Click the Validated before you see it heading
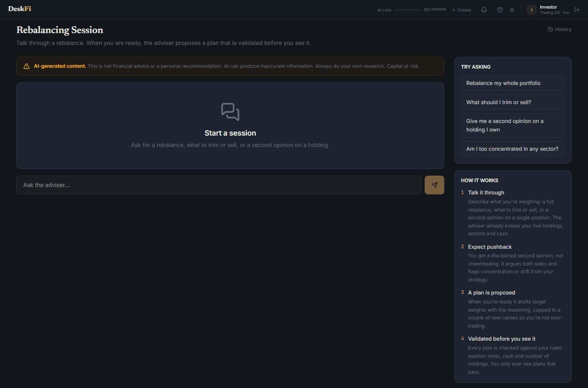Image resolution: width=588 pixels, height=388 pixels. point(501,339)
